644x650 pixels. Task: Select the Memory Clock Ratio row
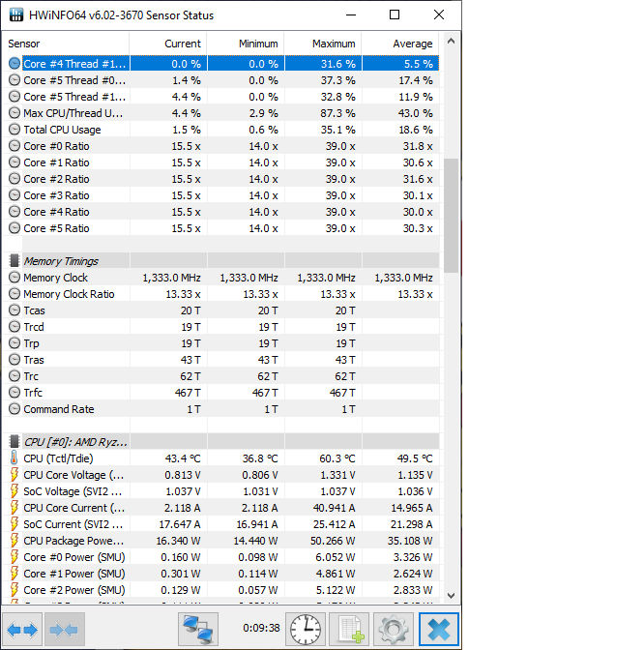(x=221, y=294)
